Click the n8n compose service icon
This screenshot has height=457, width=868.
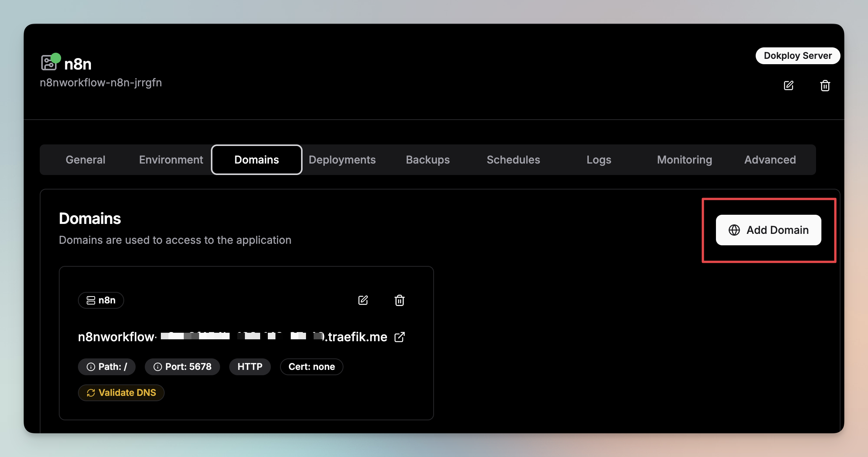click(49, 63)
